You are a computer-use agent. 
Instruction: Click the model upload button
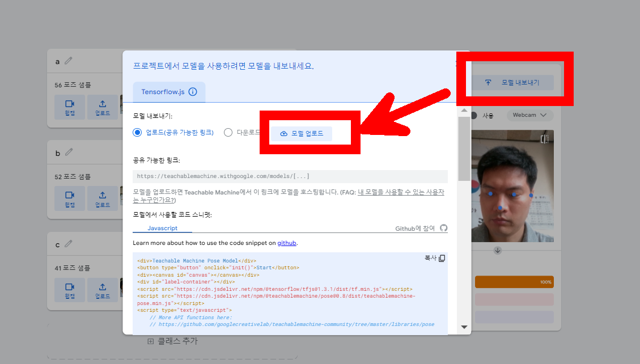click(x=302, y=133)
